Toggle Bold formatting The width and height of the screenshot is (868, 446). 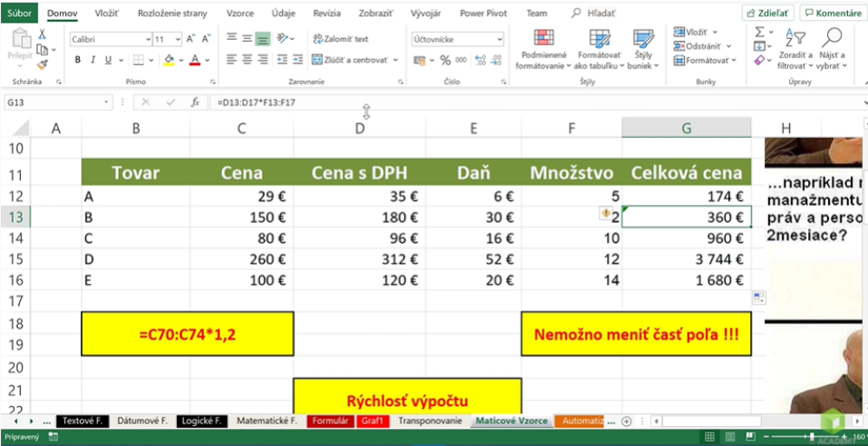point(77,60)
